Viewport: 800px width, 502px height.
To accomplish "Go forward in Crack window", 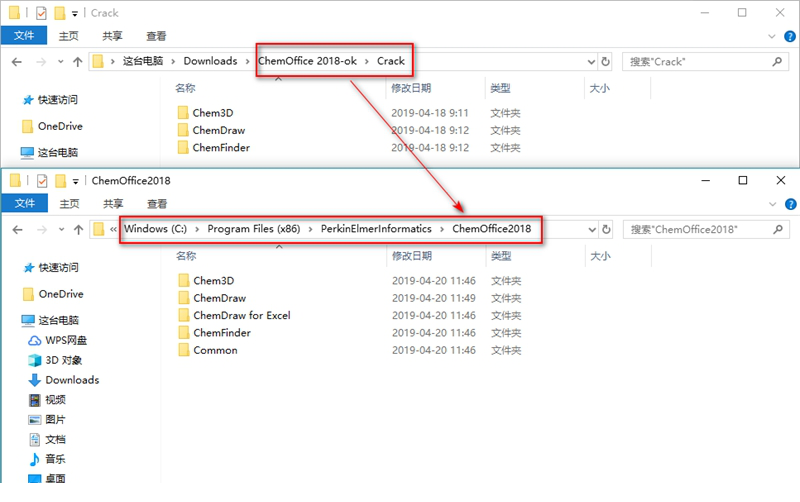I will (41, 62).
